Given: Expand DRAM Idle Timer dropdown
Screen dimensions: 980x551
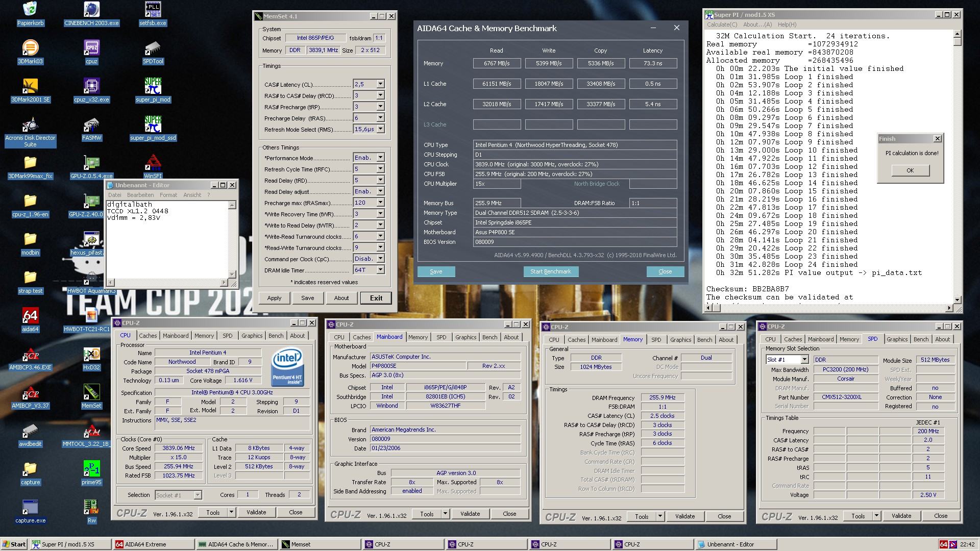Looking at the screenshot, I should [380, 270].
